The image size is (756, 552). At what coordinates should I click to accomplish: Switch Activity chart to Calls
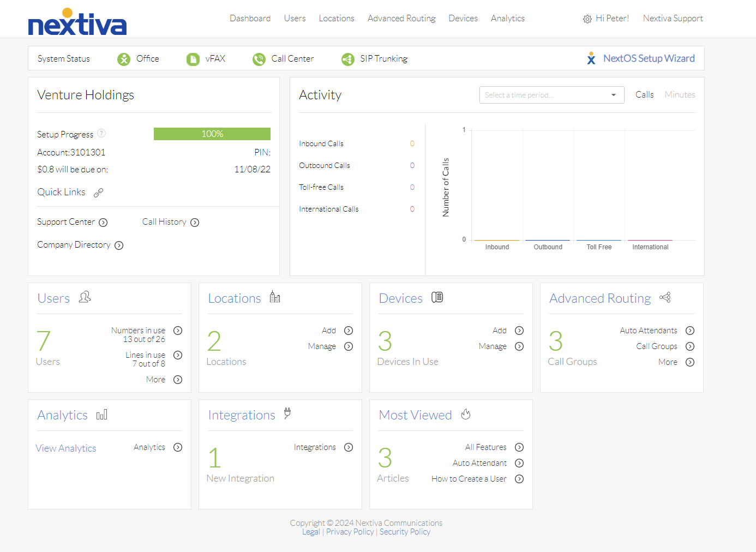[x=644, y=95]
